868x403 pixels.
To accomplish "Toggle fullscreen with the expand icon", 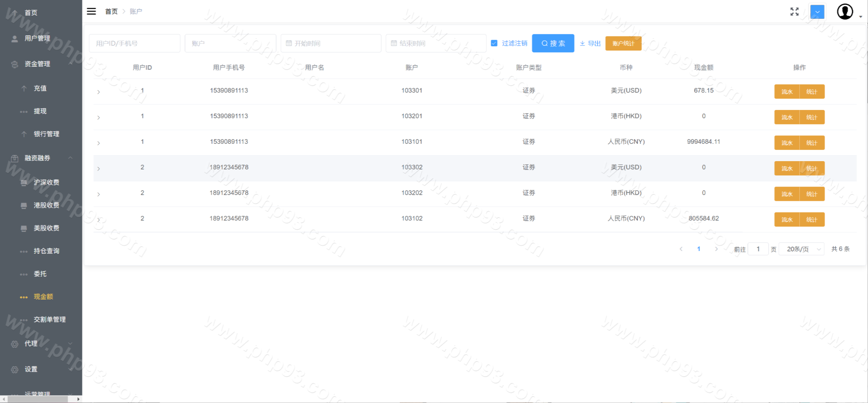I will pos(794,12).
